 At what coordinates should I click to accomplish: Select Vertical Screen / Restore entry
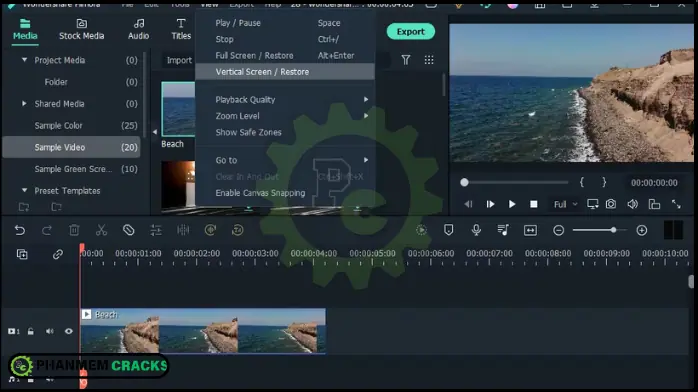(x=285, y=72)
